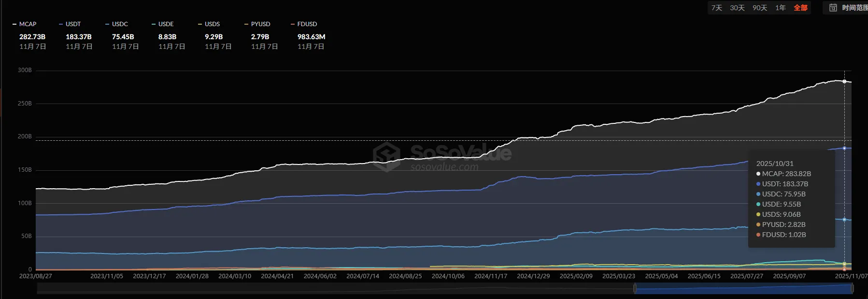Click the calendar icon beside 时间范围

click(833, 8)
